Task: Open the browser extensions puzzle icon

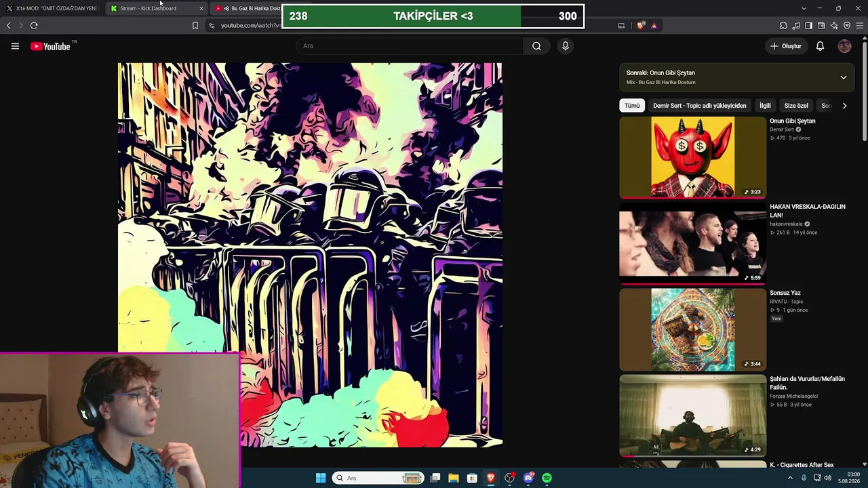Action: click(783, 26)
